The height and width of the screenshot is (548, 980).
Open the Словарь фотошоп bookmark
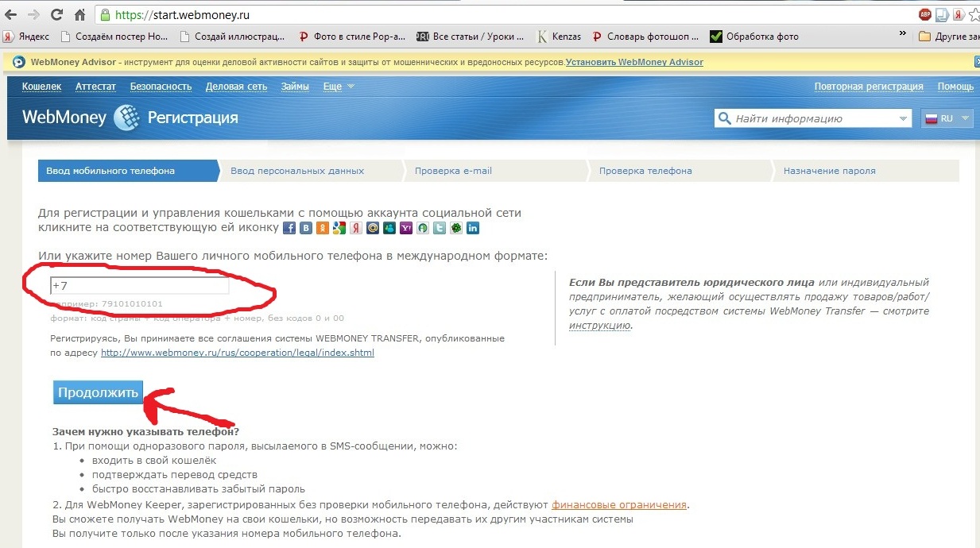(x=645, y=36)
